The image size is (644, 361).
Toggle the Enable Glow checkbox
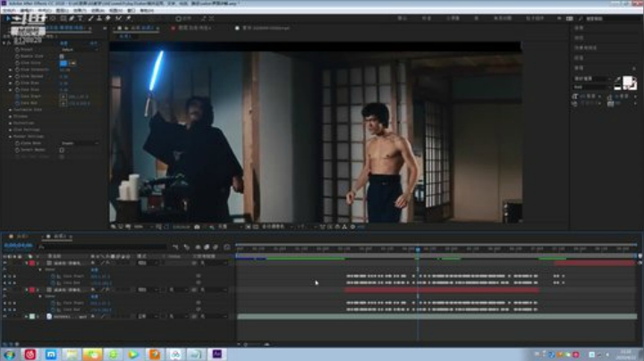pyautogui.click(x=62, y=56)
